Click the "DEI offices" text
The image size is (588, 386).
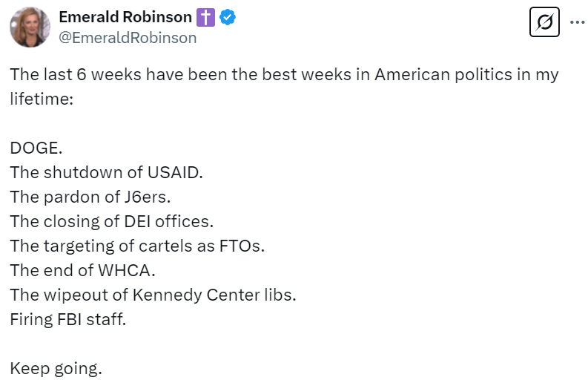click(x=178, y=221)
